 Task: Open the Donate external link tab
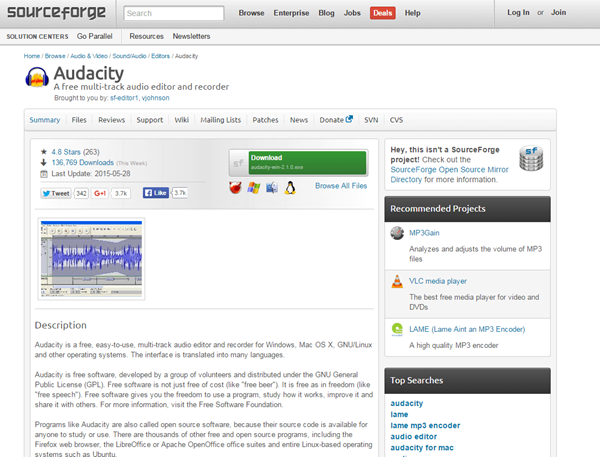pos(336,120)
